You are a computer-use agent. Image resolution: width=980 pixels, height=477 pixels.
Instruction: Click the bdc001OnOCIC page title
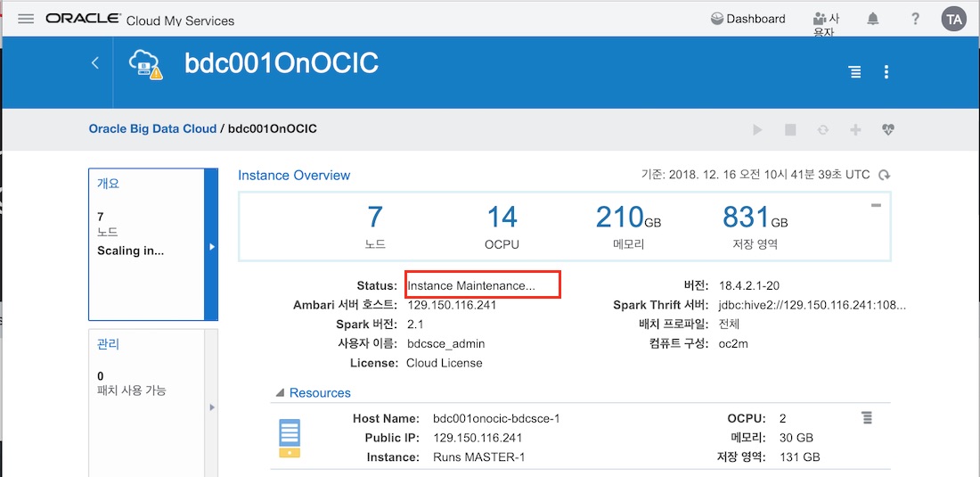click(282, 64)
